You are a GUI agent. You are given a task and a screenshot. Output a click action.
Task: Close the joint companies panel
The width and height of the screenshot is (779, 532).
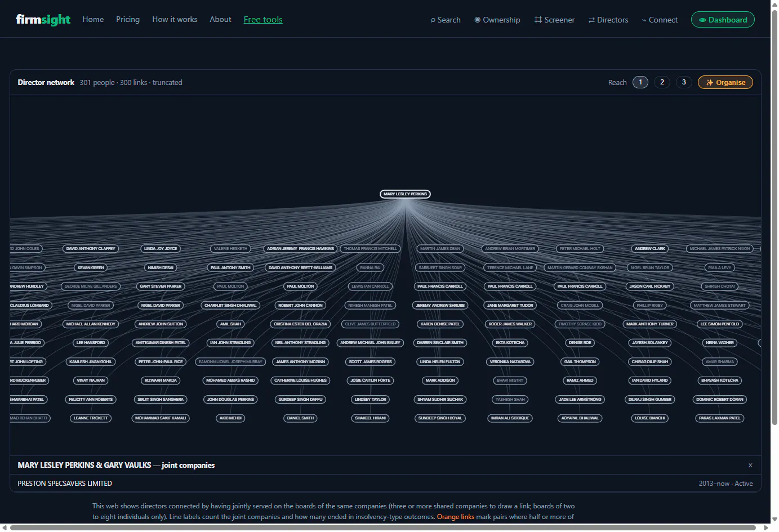tap(750, 465)
